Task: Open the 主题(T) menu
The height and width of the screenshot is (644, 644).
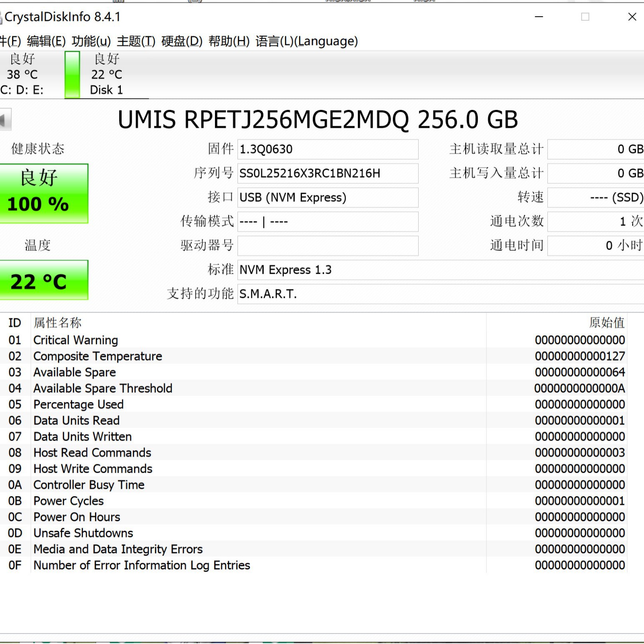Action: coord(136,41)
